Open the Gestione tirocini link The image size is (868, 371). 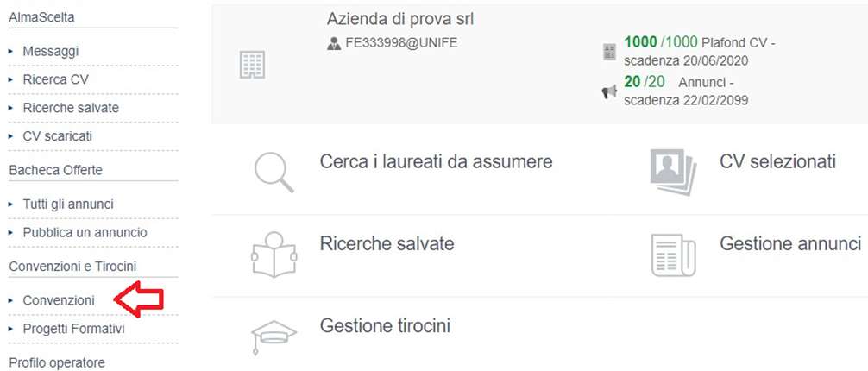coord(386,326)
